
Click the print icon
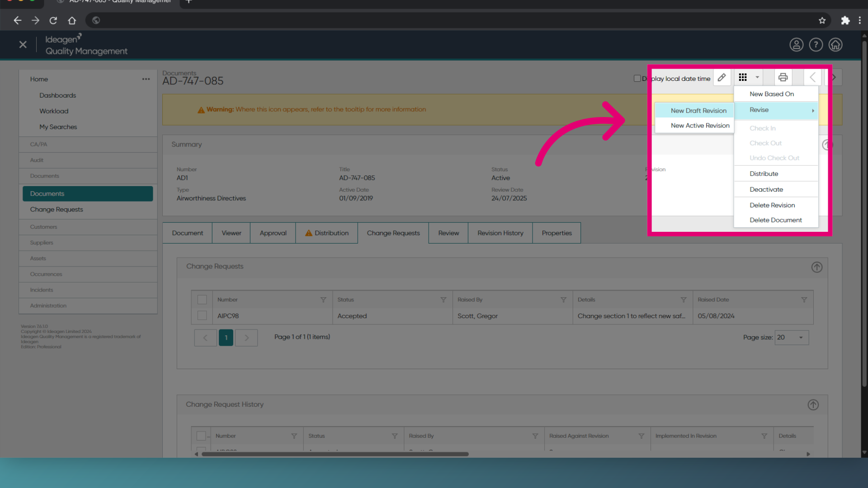[x=783, y=78]
